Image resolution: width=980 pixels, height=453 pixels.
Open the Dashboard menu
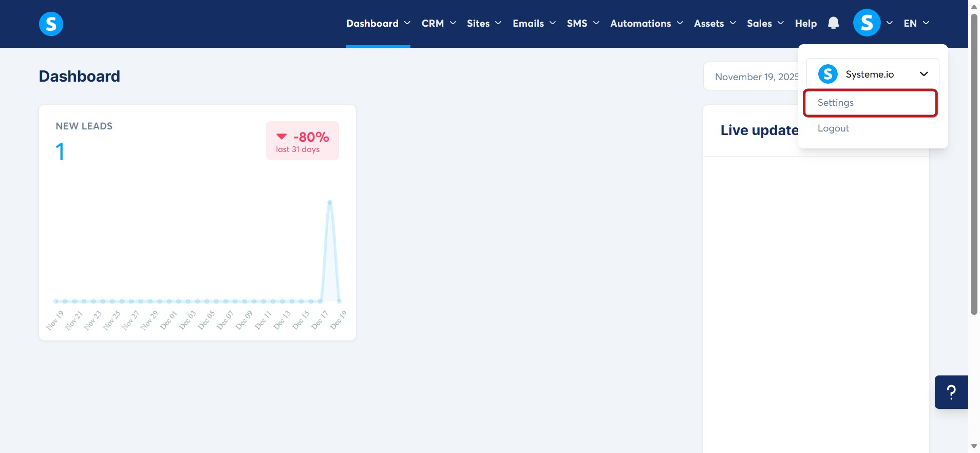click(378, 23)
